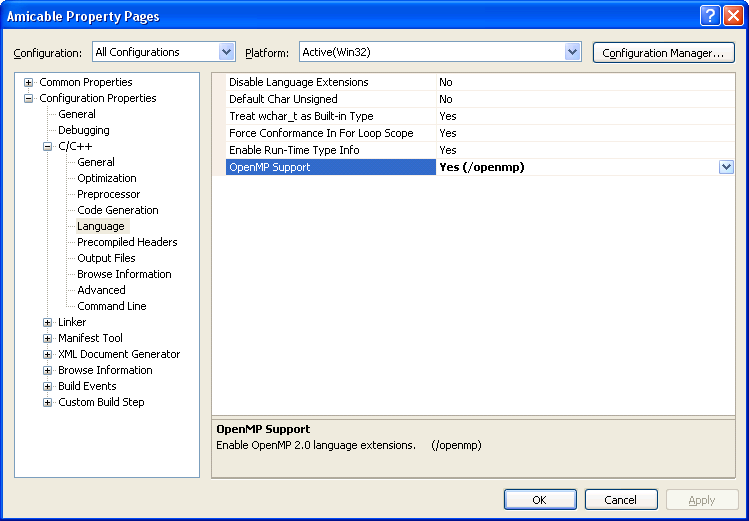Expand the Build Events node
The height and width of the screenshot is (521, 749).
(x=48, y=386)
